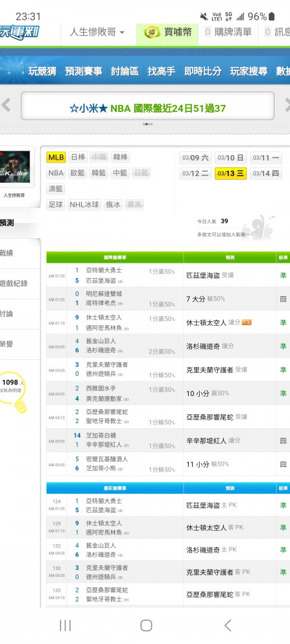Tap the Android home button
This screenshot has width=290, height=644.
click(146, 625)
